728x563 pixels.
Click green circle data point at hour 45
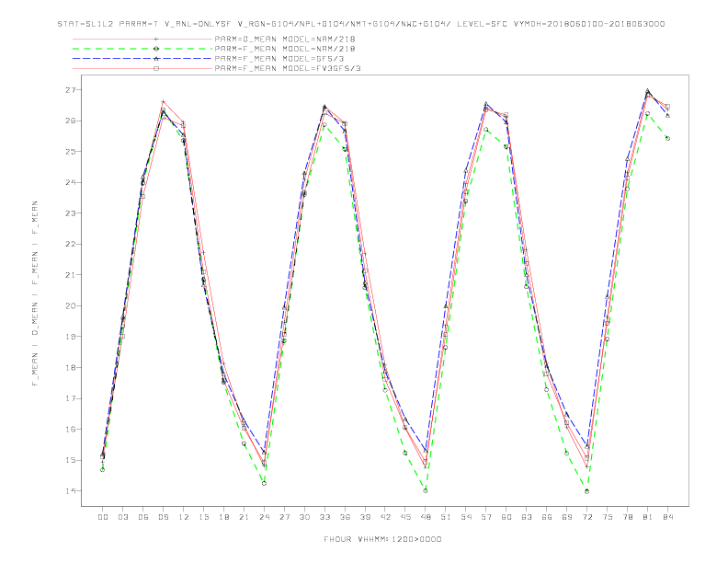404,453
